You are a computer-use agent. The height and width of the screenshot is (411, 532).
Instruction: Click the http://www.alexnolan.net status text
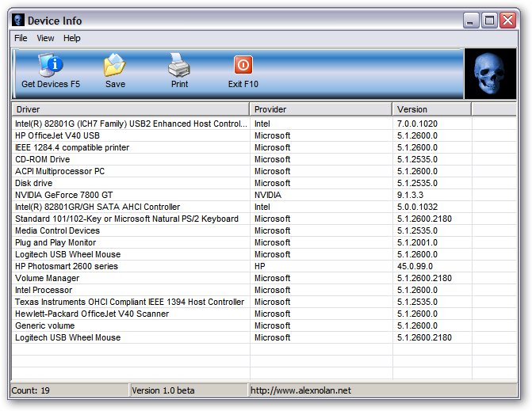[300, 390]
